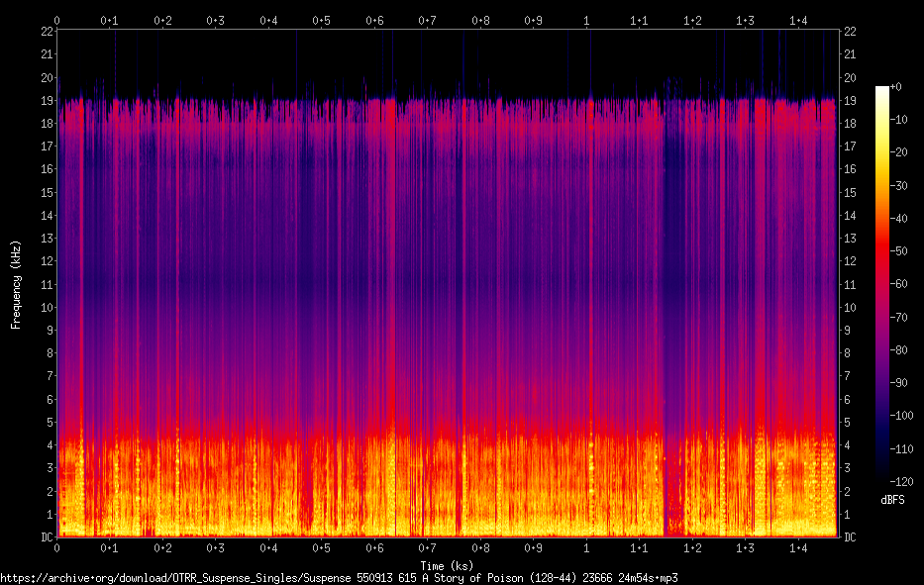Click the 1.2 marker on top time axis

(692, 21)
